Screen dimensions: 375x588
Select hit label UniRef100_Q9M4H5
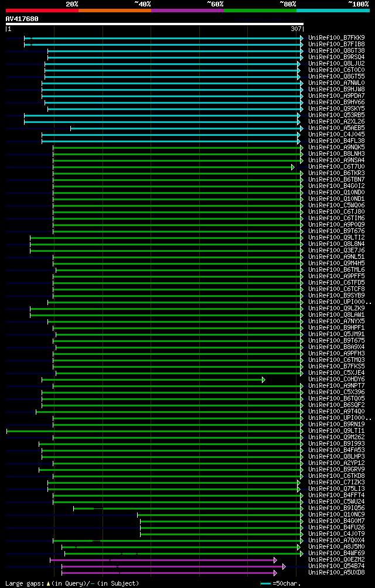[x=336, y=264]
